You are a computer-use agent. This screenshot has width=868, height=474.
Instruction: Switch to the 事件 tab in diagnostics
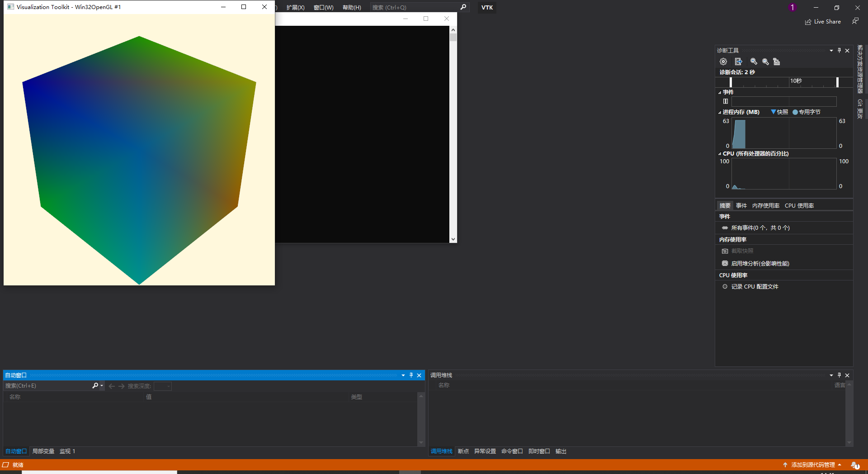(741, 205)
